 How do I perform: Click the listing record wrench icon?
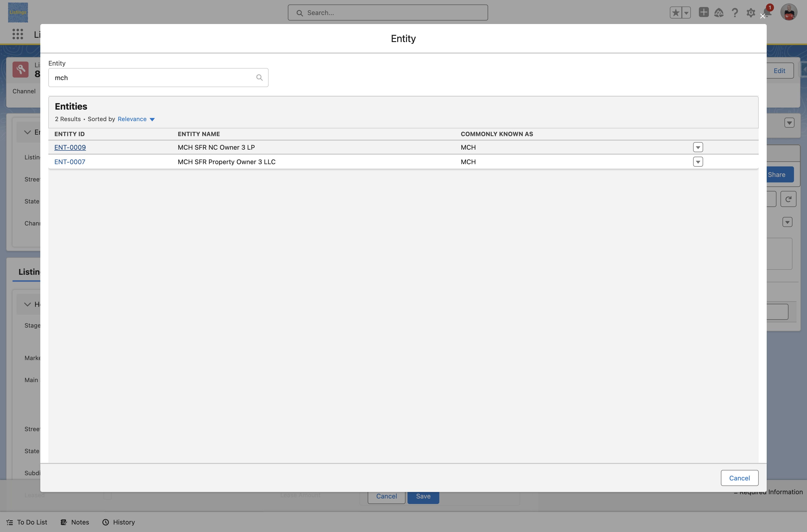pyautogui.click(x=21, y=69)
